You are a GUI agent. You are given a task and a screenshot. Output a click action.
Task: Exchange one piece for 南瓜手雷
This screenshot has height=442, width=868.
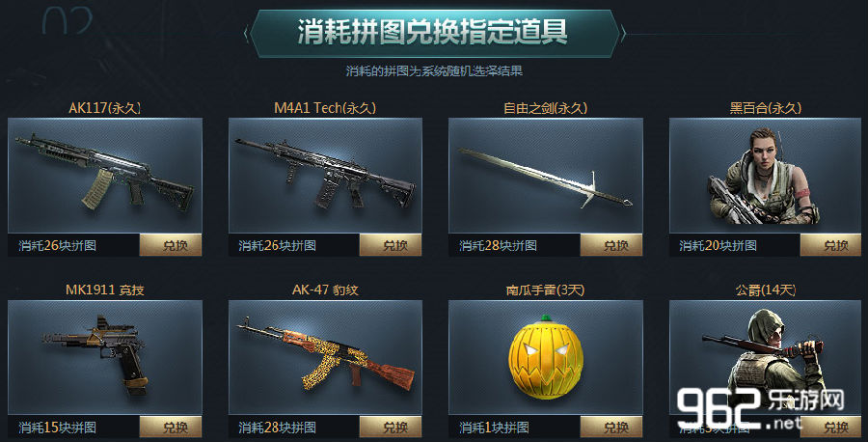(611, 427)
